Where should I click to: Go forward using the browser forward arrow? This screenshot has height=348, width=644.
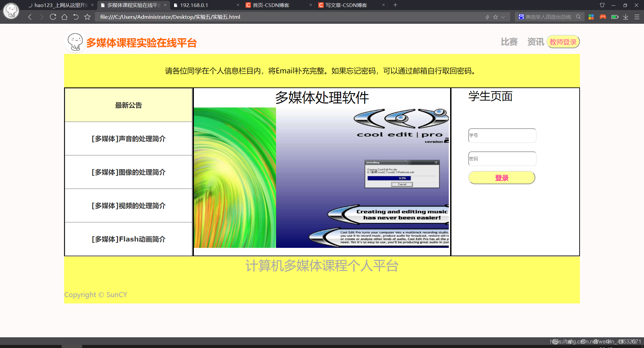point(42,17)
